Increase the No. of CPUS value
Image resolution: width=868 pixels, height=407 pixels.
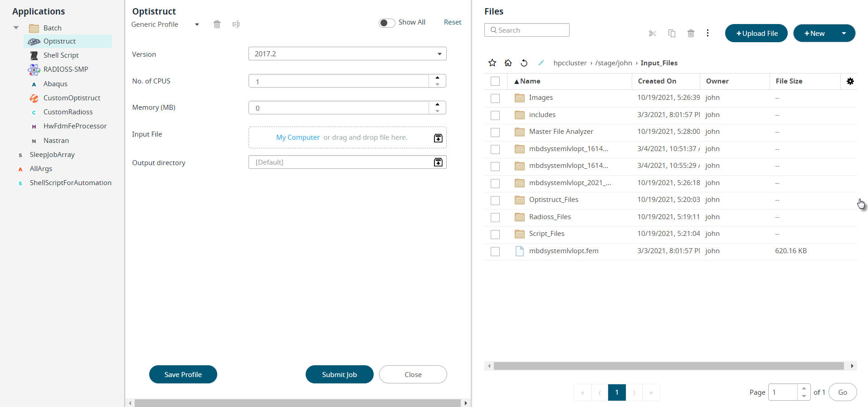pos(437,78)
